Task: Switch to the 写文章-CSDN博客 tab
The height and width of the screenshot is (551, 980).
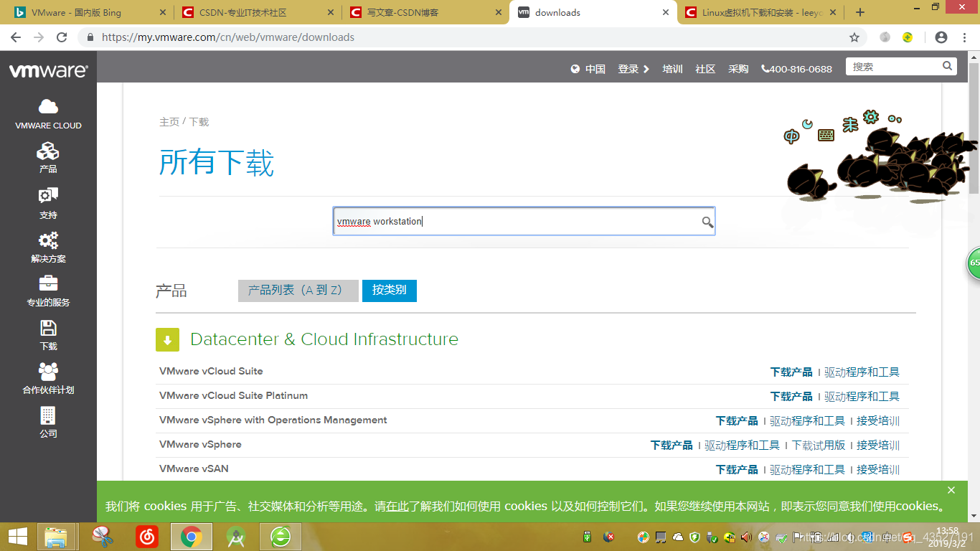Action: [x=425, y=12]
